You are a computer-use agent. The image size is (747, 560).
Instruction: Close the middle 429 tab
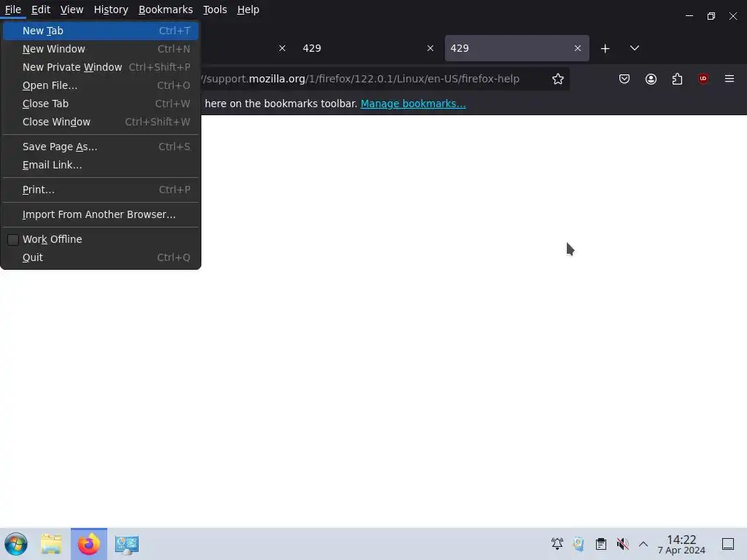[430, 48]
